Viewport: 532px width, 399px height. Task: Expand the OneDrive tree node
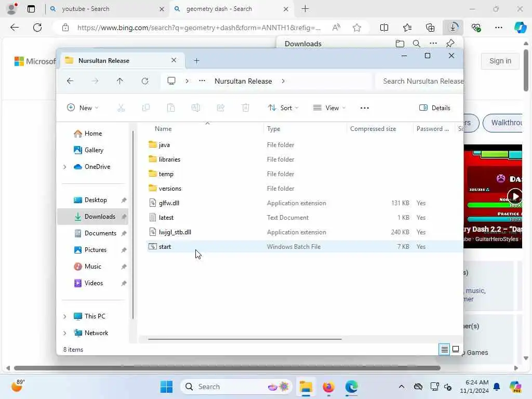(65, 167)
